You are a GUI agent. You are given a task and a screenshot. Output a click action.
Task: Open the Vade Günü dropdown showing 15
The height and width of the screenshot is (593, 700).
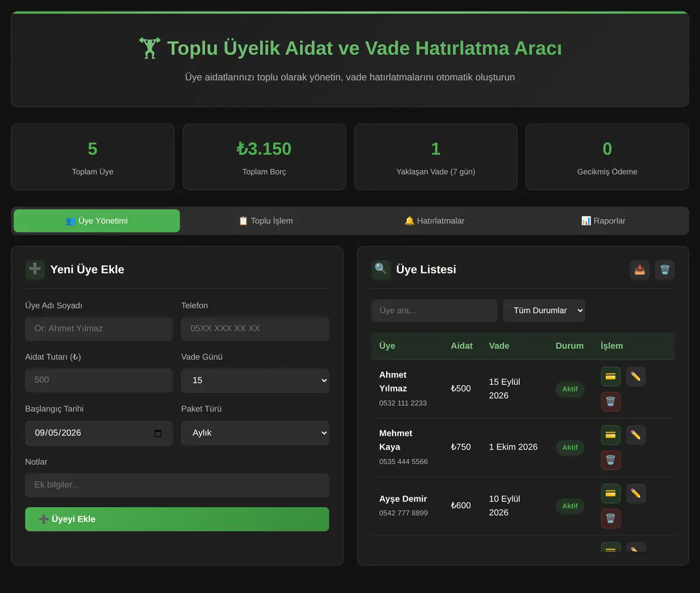pos(255,380)
